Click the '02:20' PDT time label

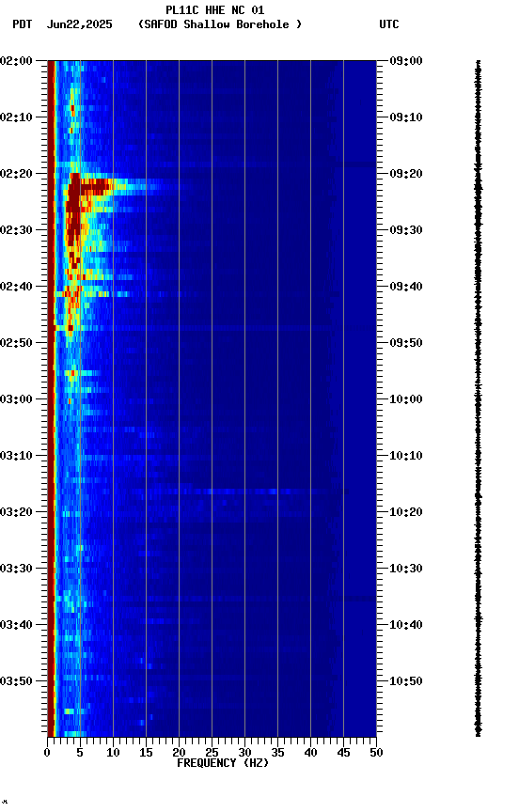(x=16, y=174)
